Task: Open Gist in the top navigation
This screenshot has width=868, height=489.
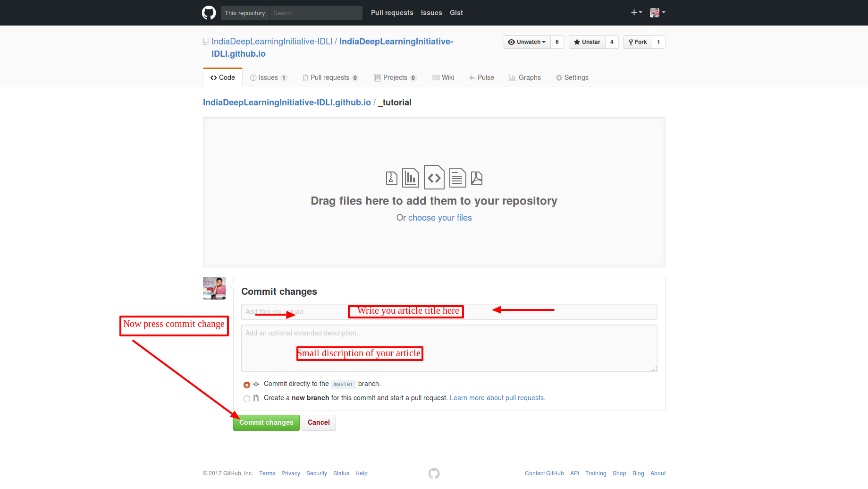Action: tap(456, 13)
